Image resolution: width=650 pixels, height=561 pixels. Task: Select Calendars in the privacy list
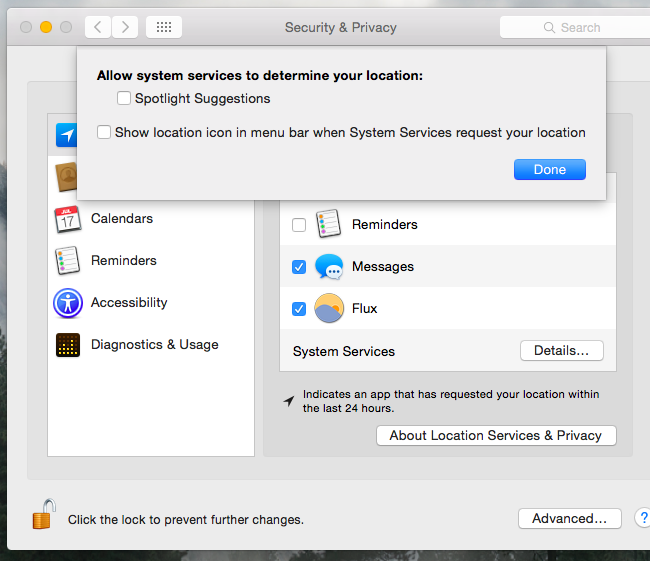click(122, 219)
